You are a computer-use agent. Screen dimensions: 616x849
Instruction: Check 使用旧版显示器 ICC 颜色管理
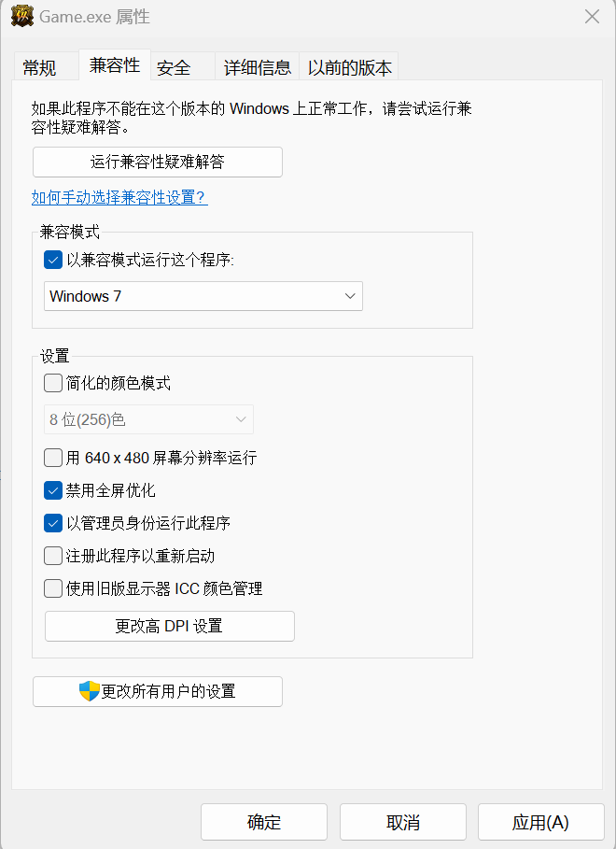coord(53,588)
